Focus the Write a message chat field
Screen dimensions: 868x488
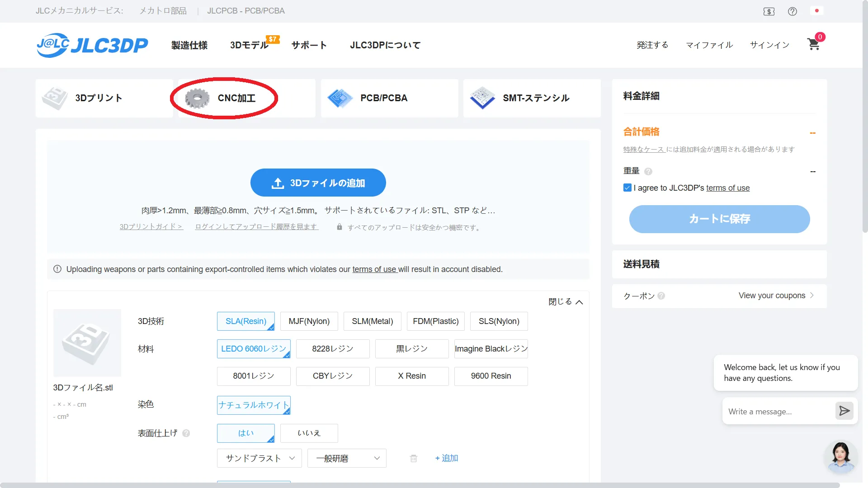778,412
